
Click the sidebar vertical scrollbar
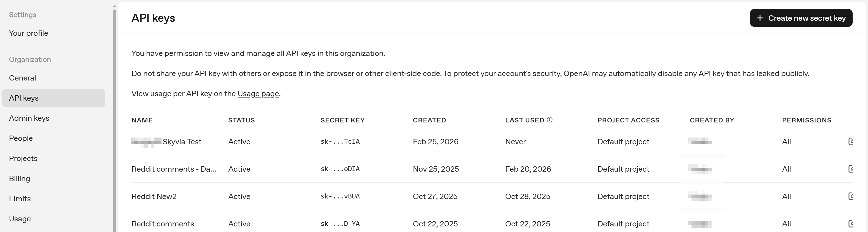(x=115, y=118)
